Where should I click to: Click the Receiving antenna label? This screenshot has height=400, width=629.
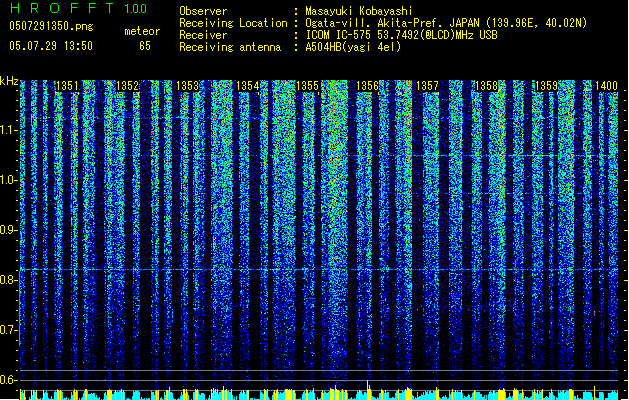230,47
